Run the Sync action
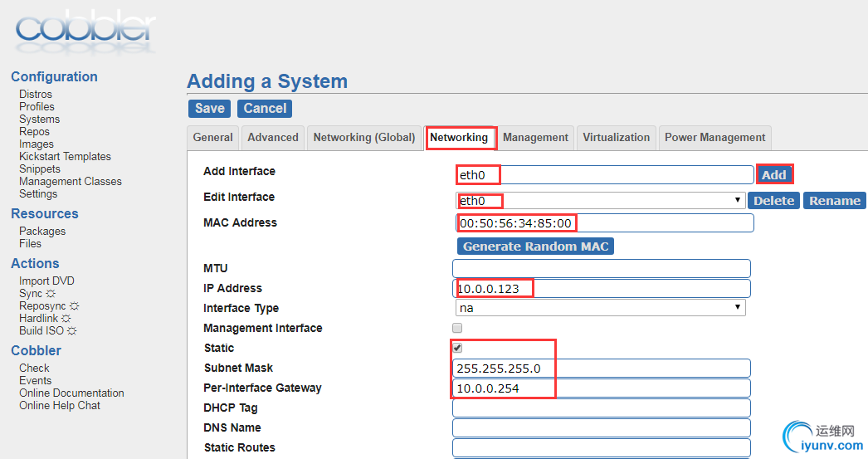Image resolution: width=868 pixels, height=459 pixels. [x=31, y=294]
